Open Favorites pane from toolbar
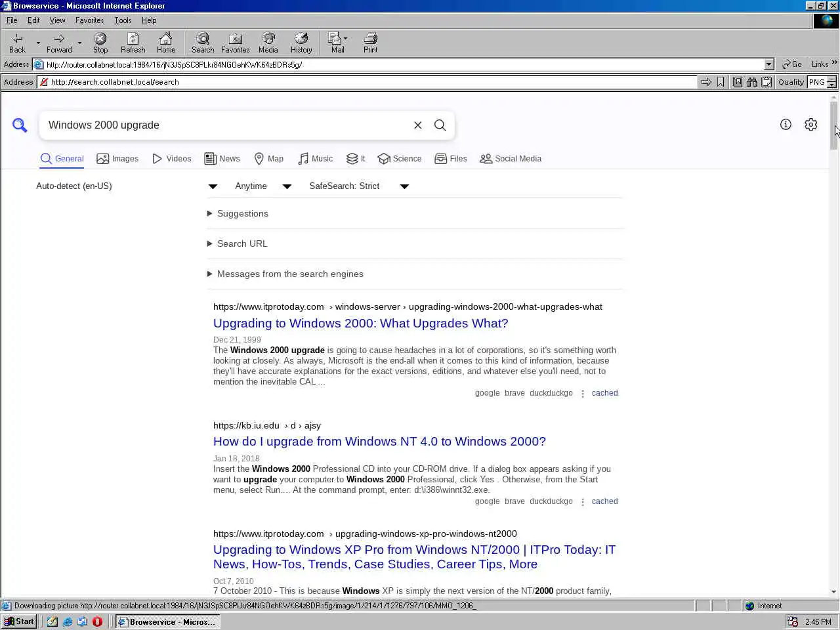This screenshot has width=840, height=630. 235,43
